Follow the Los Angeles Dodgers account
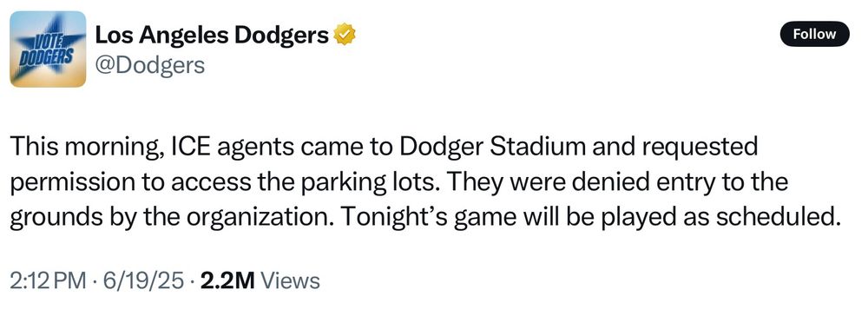 (814, 34)
